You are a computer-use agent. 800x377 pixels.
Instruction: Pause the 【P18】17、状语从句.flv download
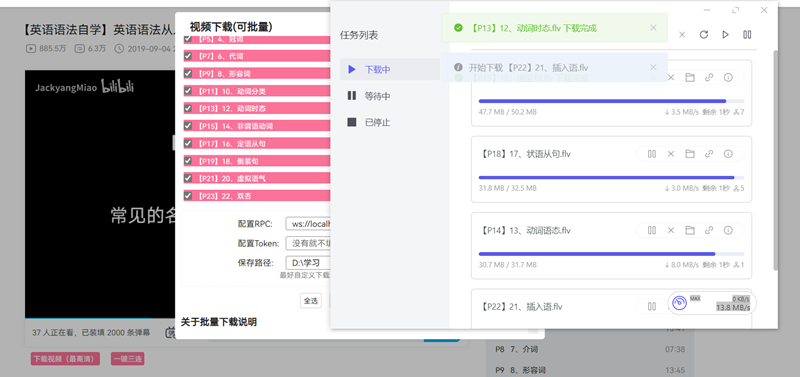[652, 154]
